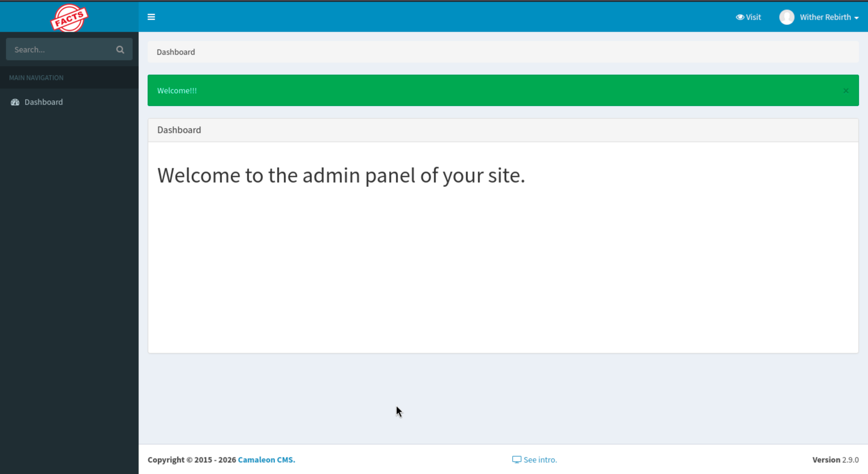Viewport: 868px width, 474px height.
Task: Click the Dashboard gauge icon in sidebar
Action: click(15, 102)
